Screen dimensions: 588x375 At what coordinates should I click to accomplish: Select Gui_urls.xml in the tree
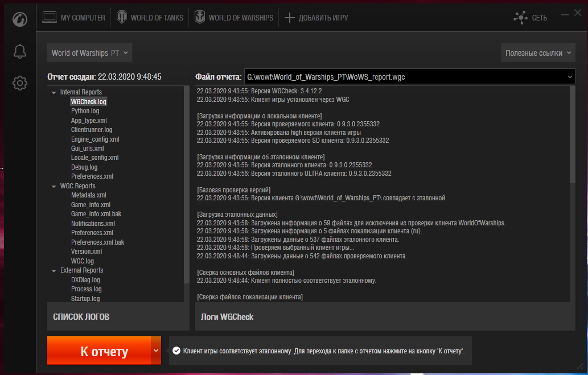pos(88,149)
